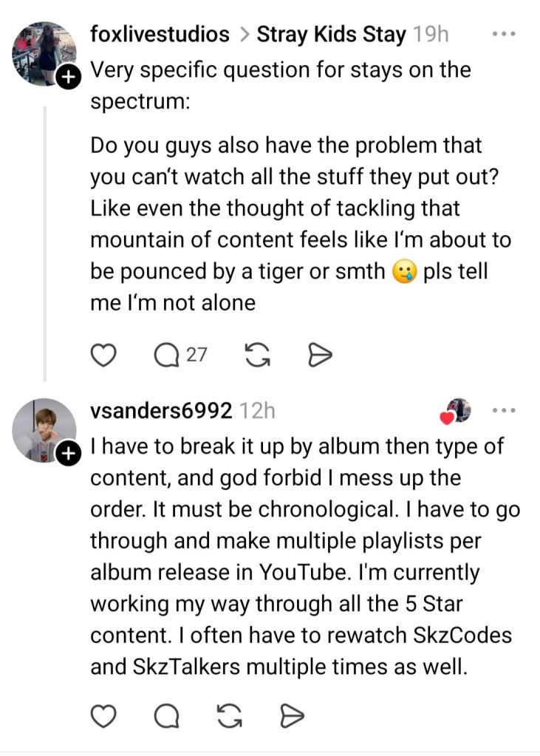Screen dimensions: 540x756
Task: Tap the 19h post timestamp
Action: [430, 34]
